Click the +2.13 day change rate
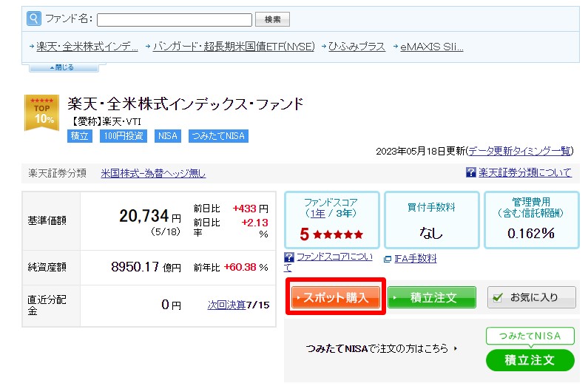This screenshot has height=389, width=588. click(x=254, y=223)
